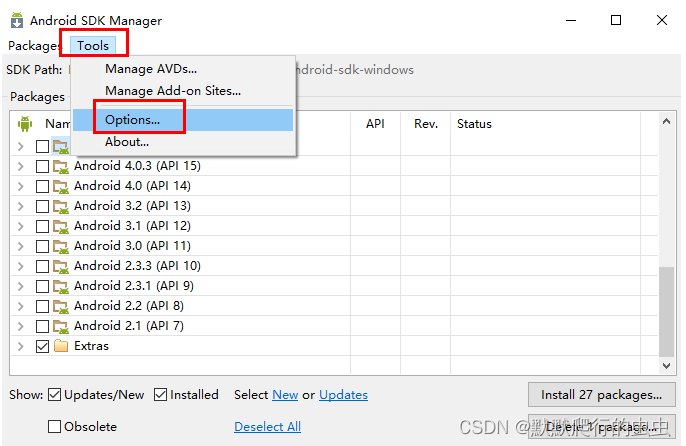The height and width of the screenshot is (446, 686).
Task: Click the Android robot icon in Name header
Action: click(25, 124)
